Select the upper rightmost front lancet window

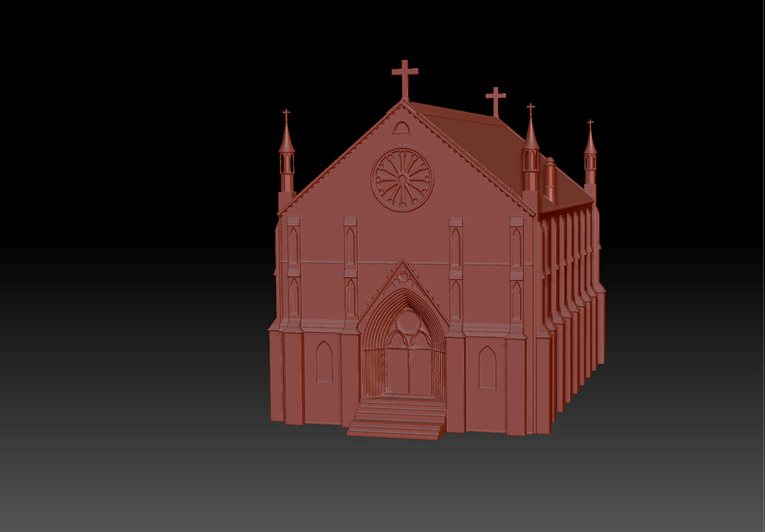tap(516, 248)
